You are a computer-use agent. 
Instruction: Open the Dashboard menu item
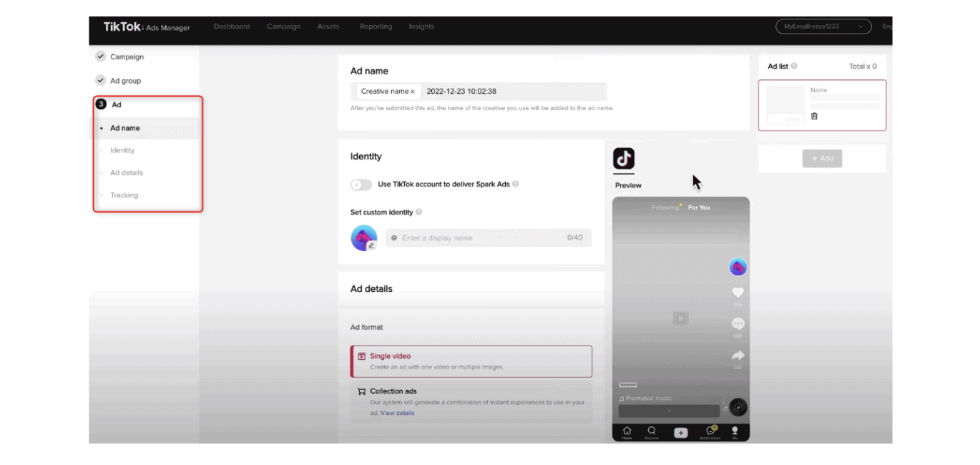(x=232, y=26)
